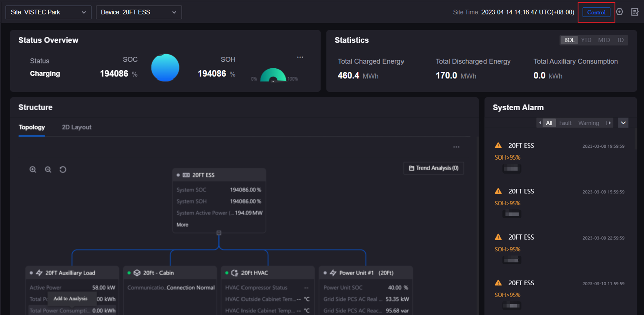Click Active Power 58.00 kW value
Screen dimensions: 644x315
(x=104, y=288)
